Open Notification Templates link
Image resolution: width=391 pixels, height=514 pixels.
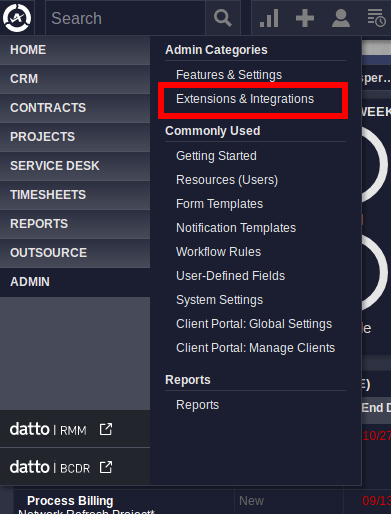coord(236,228)
